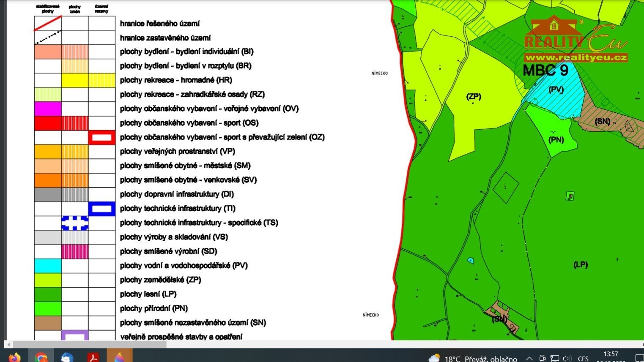The width and height of the screenshot is (644, 362).
Task: Show hidden system tray icons chevron
Action: coord(529,359)
